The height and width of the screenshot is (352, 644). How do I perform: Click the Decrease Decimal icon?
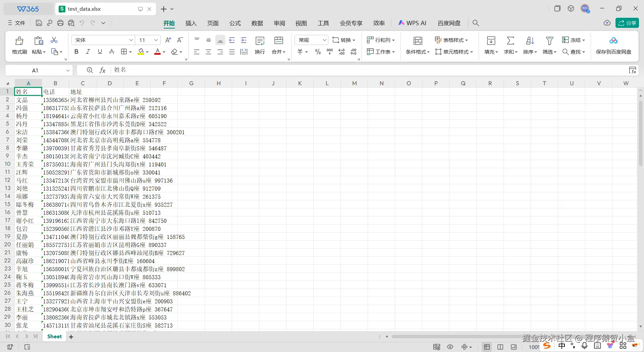pos(354,52)
